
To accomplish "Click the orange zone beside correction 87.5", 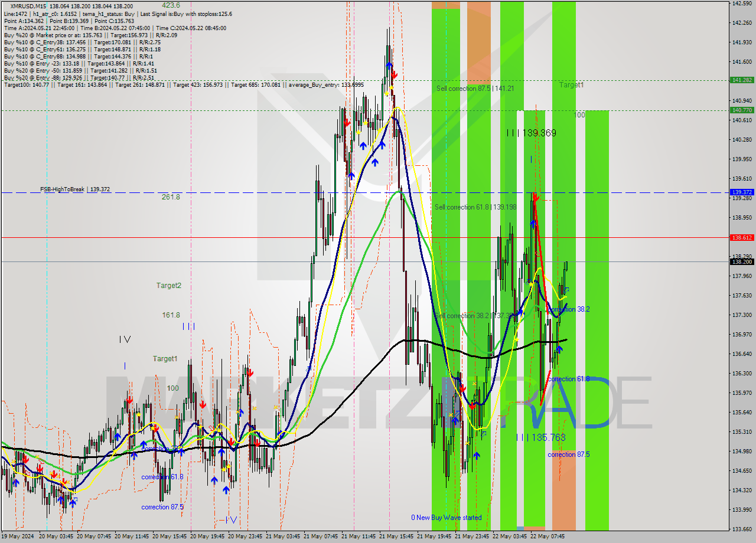I will pyautogui.click(x=563, y=490).
